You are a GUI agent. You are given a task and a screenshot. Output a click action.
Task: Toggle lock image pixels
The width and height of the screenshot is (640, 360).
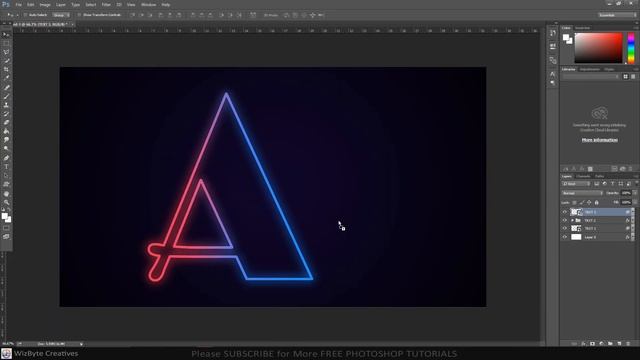(x=582, y=202)
